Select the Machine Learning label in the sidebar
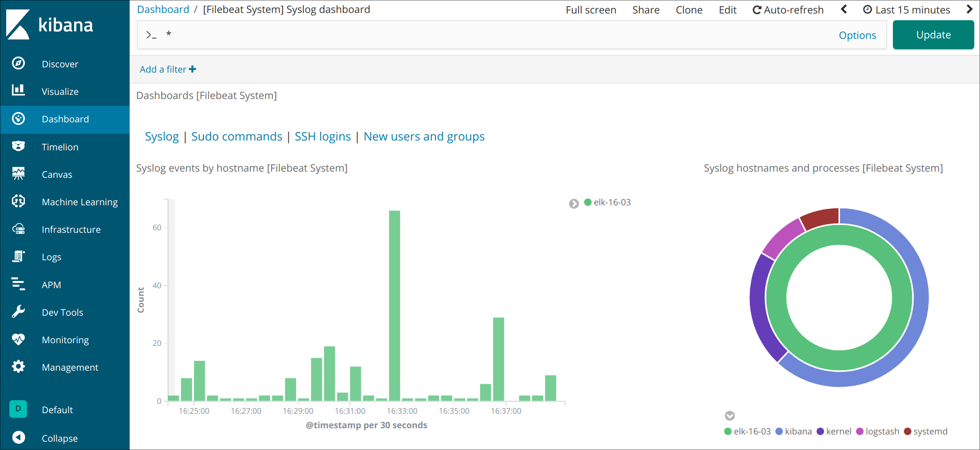Viewport: 980px width, 450px height. pyautogui.click(x=80, y=202)
